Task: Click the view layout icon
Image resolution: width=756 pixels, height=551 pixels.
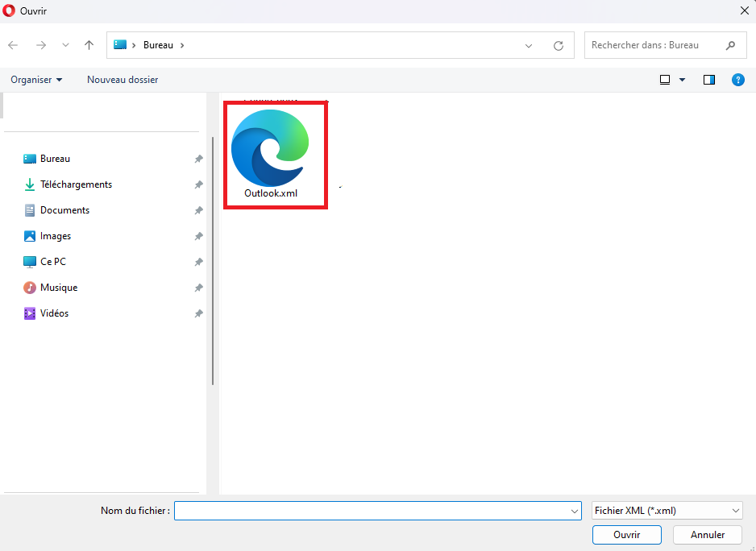Action: tap(665, 80)
